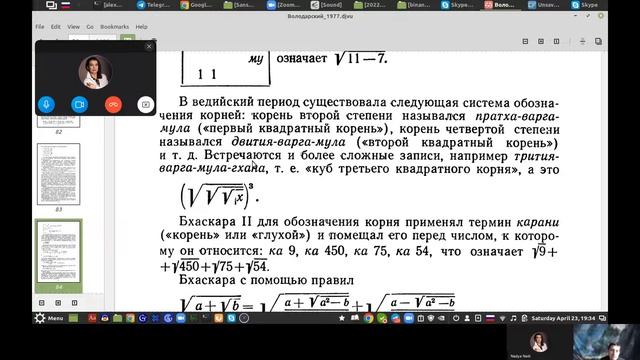The width and height of the screenshot is (640, 360).
Task: Click third sidebar view icon below thumbnails
Action: [x=74, y=303]
